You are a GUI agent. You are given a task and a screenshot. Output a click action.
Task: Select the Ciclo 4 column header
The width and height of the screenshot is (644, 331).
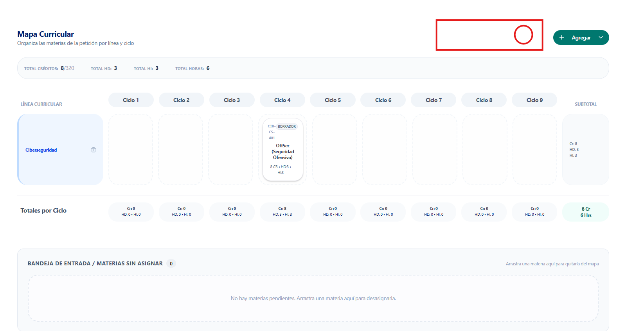[282, 100]
